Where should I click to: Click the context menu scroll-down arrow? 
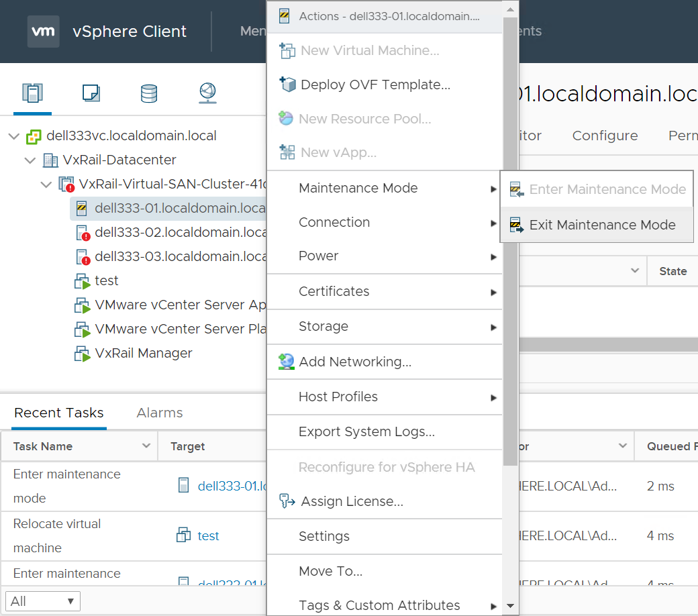tap(510, 606)
